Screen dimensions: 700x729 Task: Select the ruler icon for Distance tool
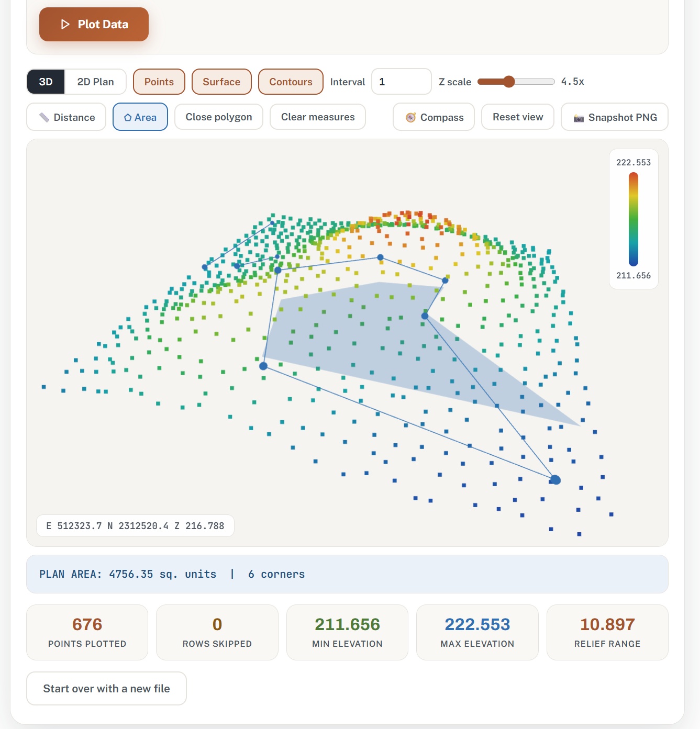point(44,117)
